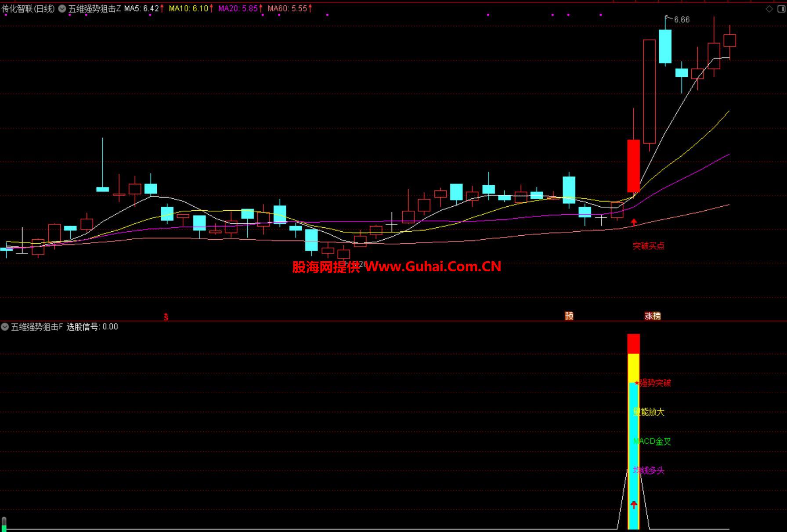The width and height of the screenshot is (787, 532).
Task: Click the 五维强势狙击Z indicator name
Action: [94, 8]
